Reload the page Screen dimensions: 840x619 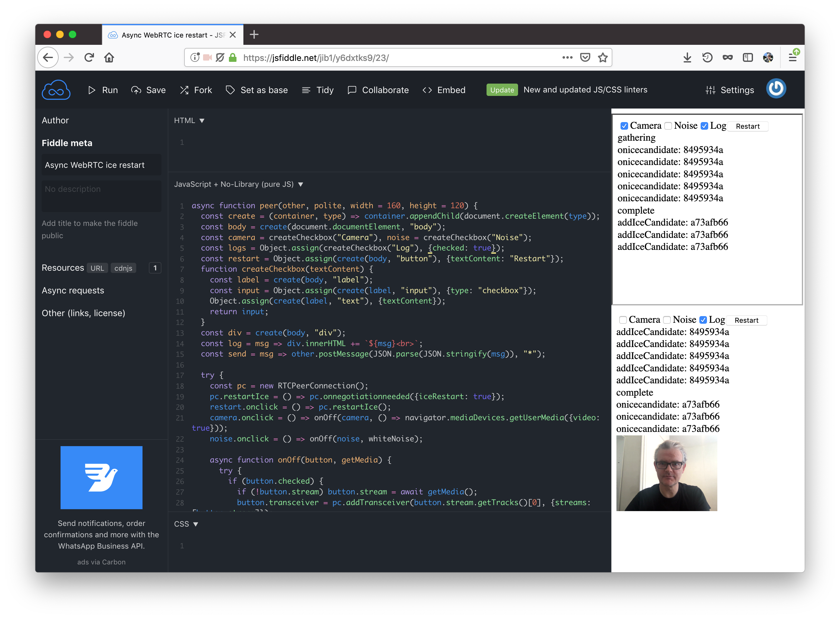point(89,57)
